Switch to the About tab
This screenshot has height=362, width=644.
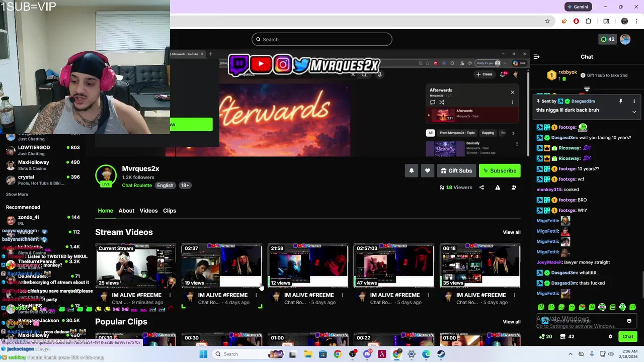pos(126,211)
